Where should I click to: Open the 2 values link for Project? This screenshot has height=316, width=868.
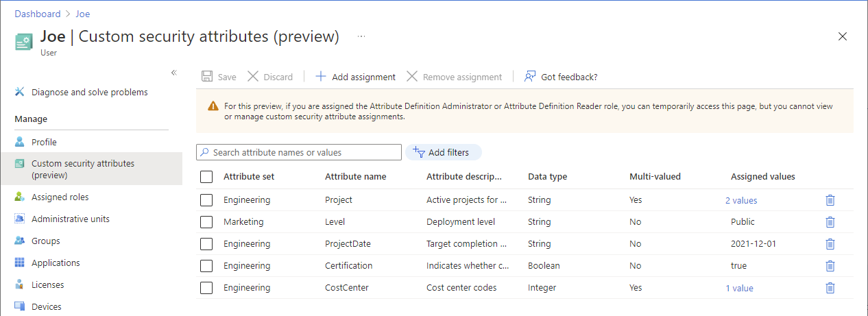tap(741, 200)
